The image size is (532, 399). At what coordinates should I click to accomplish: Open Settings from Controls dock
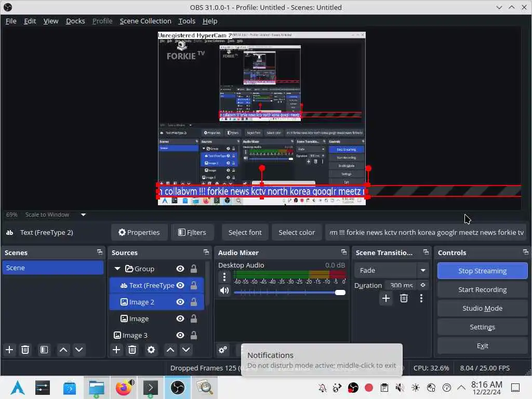(x=483, y=327)
